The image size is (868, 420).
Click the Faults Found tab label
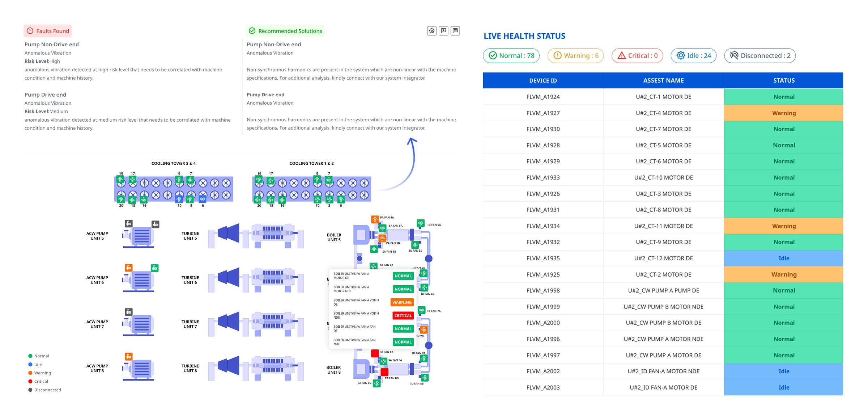(x=48, y=31)
